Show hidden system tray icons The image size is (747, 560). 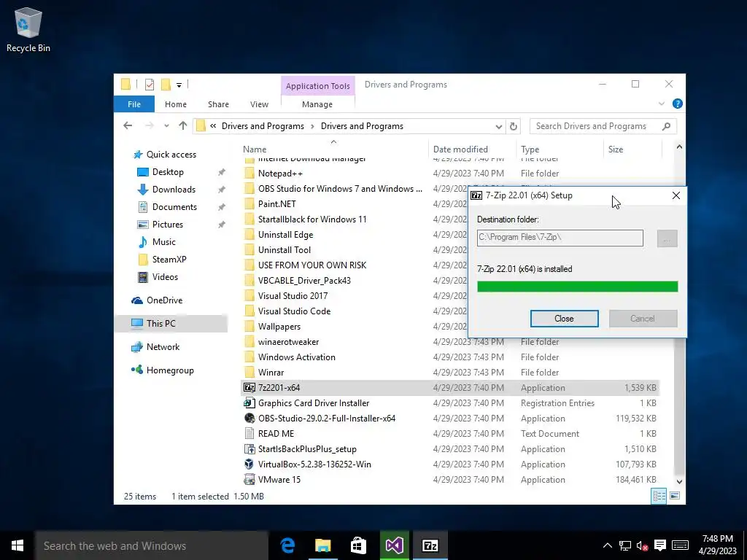point(608,545)
